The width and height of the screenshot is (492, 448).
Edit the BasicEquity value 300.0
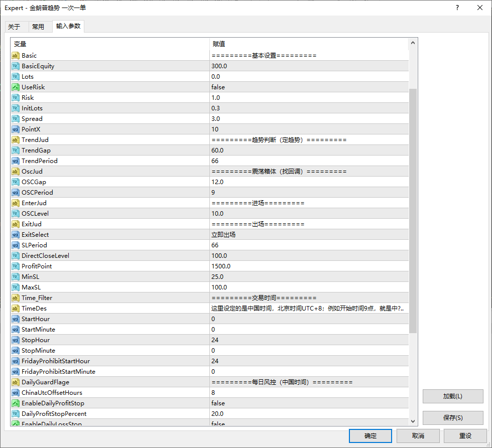(x=309, y=66)
